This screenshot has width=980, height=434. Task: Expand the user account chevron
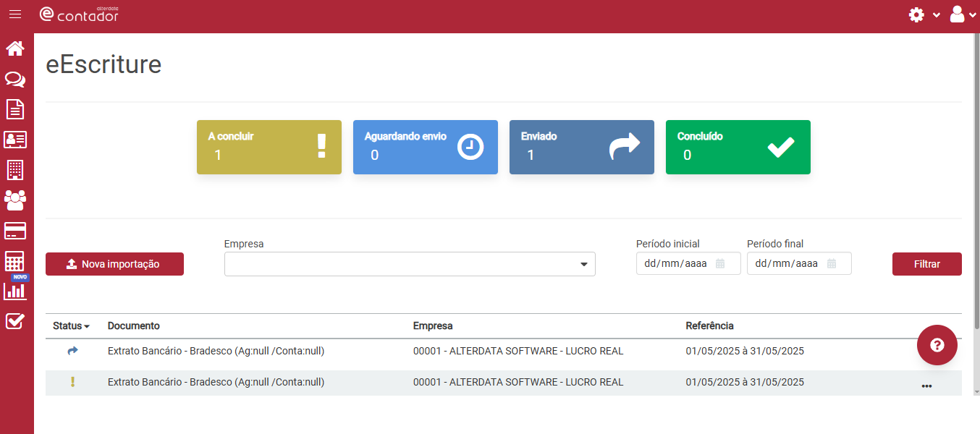(972, 15)
